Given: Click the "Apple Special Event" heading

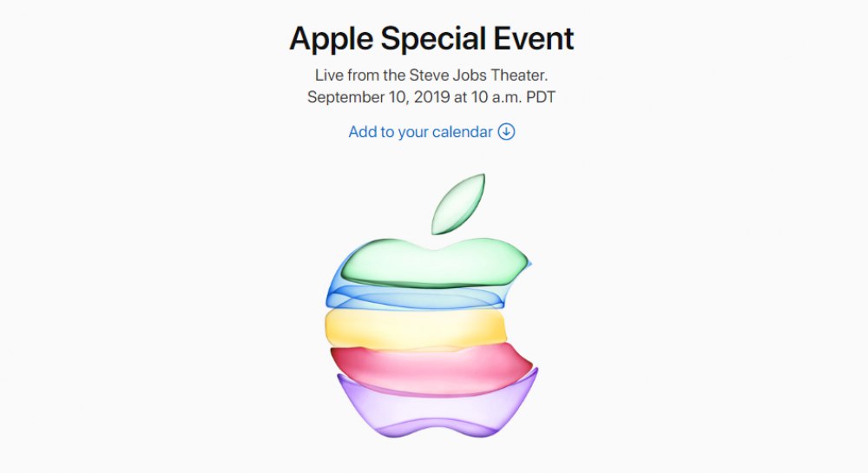Looking at the screenshot, I should coord(431,38).
